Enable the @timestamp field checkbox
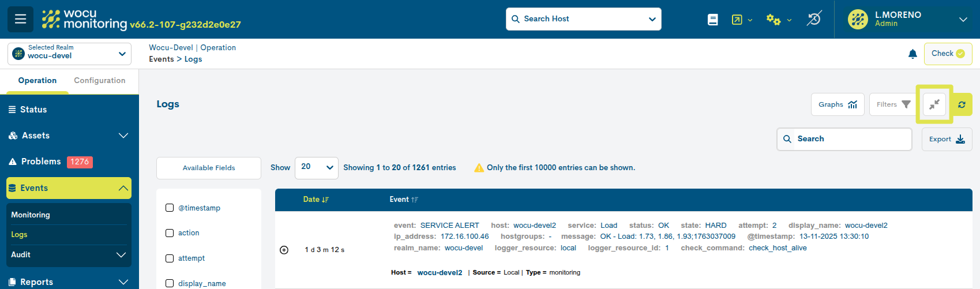 click(170, 208)
